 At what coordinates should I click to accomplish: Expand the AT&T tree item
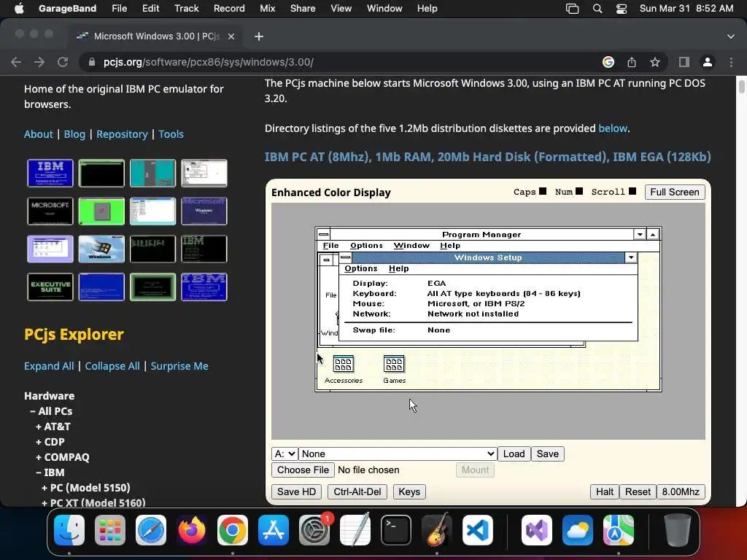click(x=53, y=427)
